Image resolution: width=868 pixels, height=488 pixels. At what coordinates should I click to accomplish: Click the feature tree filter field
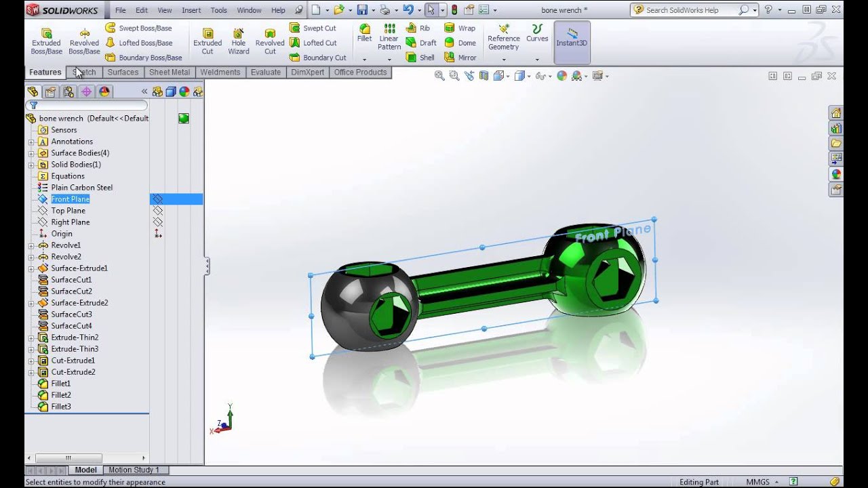point(87,105)
